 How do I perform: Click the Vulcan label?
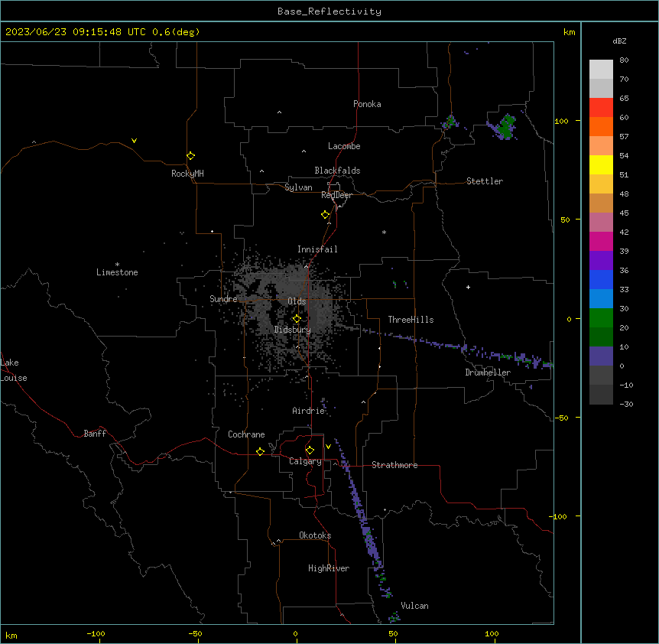[x=415, y=606]
